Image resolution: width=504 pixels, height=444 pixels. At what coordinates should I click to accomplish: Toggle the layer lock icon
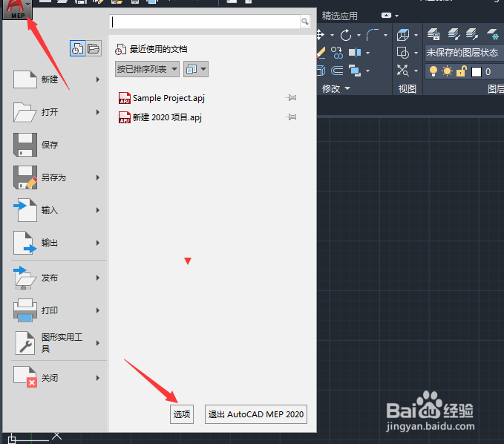461,71
